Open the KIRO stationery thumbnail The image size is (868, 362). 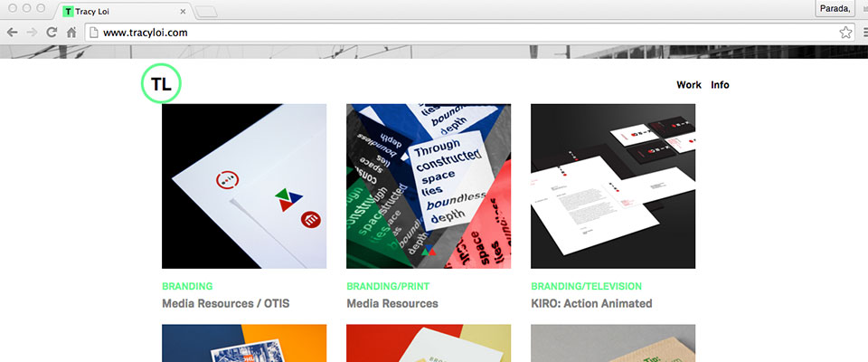click(613, 186)
